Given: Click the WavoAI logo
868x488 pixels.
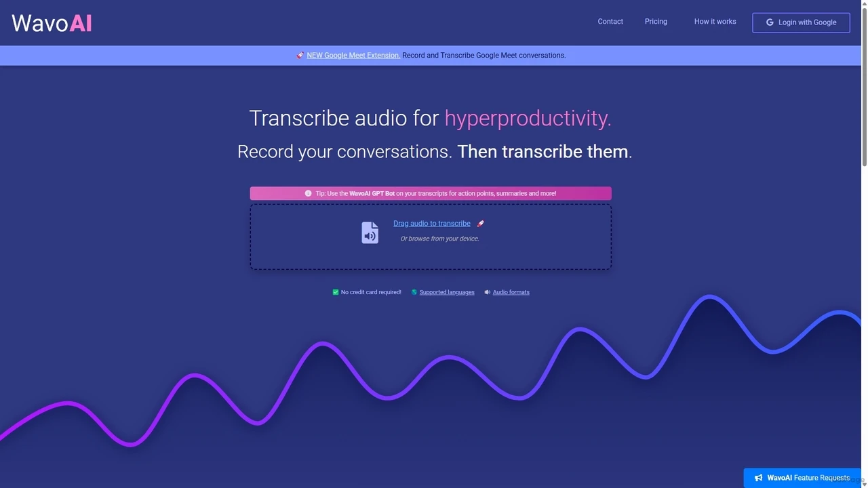Looking at the screenshot, I should point(52,23).
